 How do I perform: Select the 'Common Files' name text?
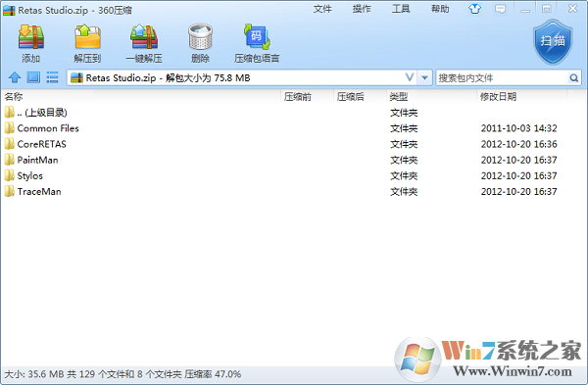(48, 128)
